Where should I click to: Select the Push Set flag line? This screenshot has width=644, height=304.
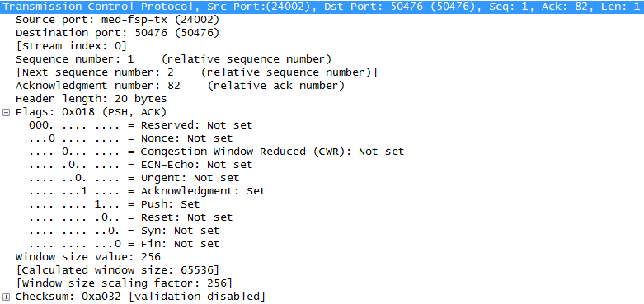click(x=114, y=204)
